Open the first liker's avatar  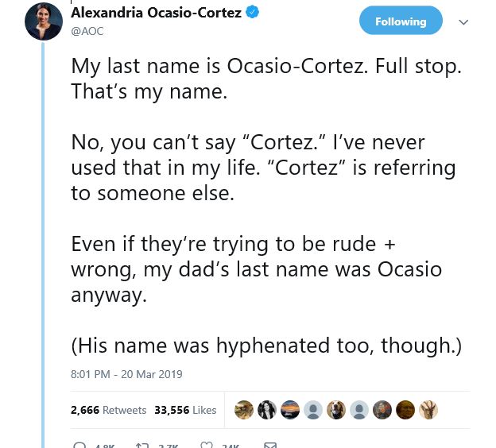coord(243,410)
